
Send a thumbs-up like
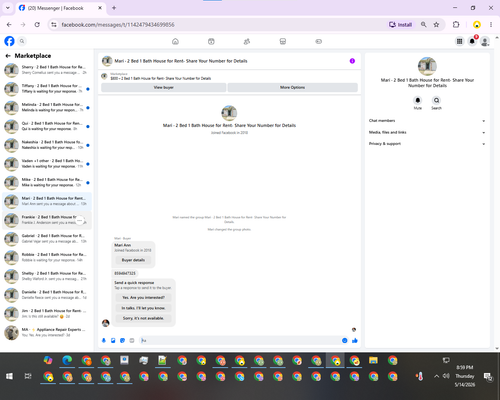click(355, 340)
